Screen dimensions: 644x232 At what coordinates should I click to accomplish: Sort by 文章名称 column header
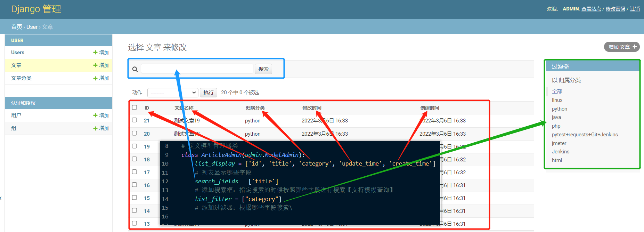coord(184,108)
